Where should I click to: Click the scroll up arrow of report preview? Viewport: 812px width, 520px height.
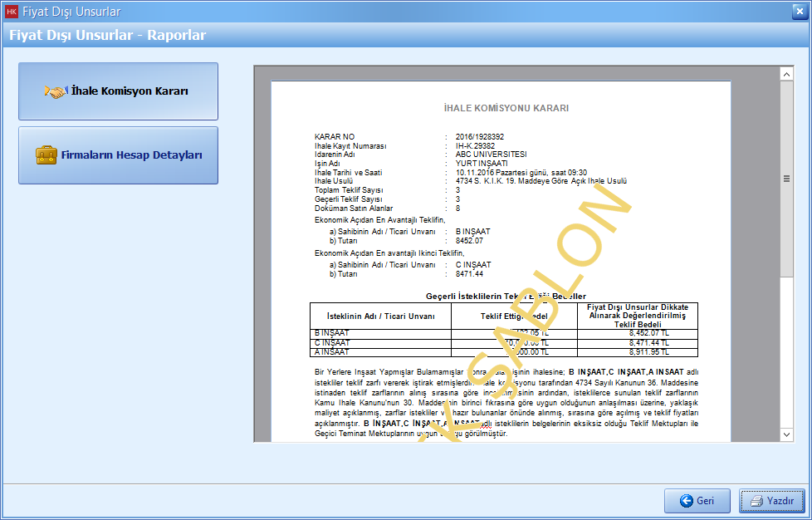coord(786,75)
